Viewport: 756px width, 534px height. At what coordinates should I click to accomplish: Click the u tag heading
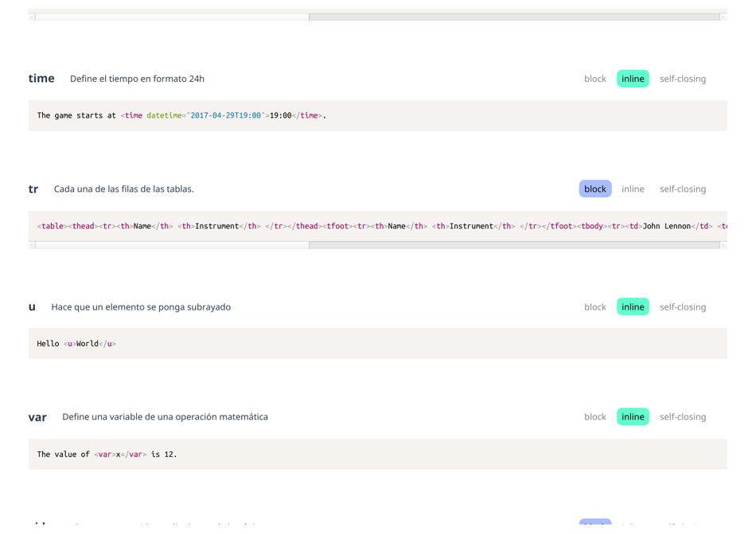32,306
